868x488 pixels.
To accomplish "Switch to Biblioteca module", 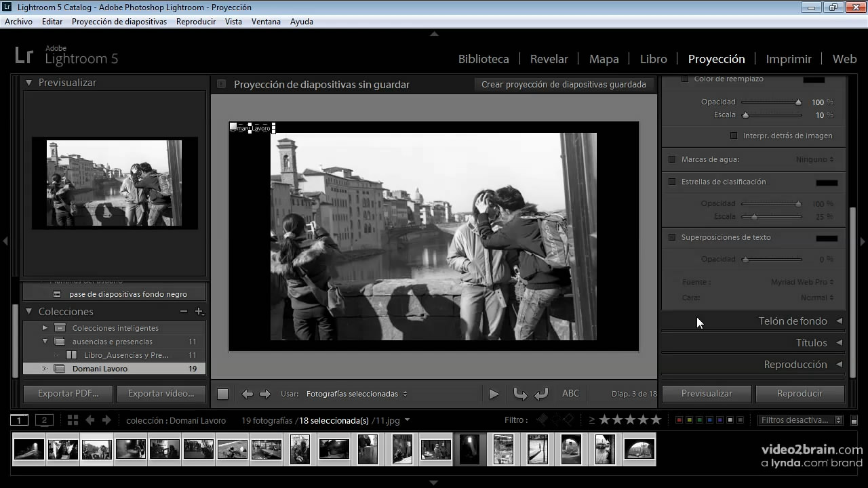I will pos(484,59).
